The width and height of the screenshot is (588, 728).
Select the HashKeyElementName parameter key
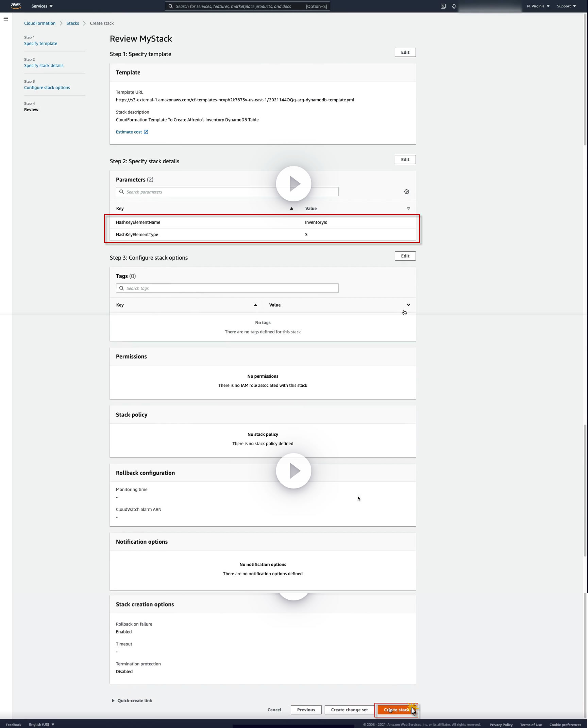pos(138,222)
